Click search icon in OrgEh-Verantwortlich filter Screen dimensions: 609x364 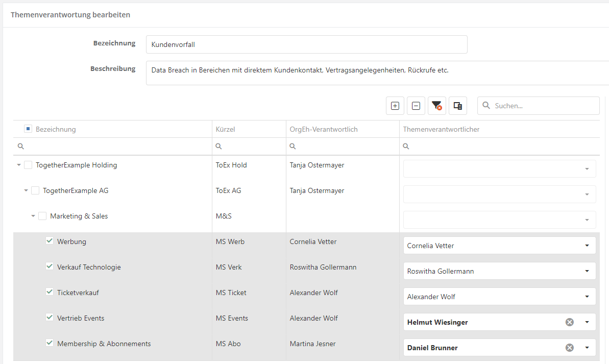(x=293, y=147)
